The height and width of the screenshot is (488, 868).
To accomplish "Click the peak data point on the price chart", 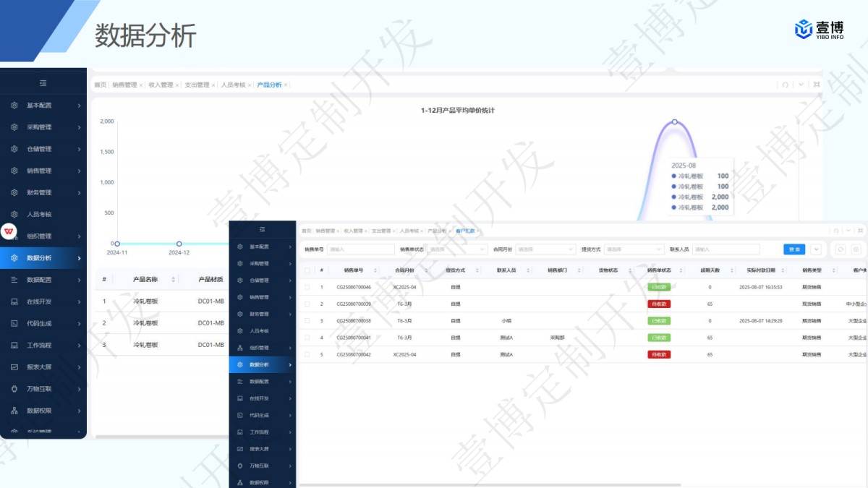I will [x=675, y=122].
